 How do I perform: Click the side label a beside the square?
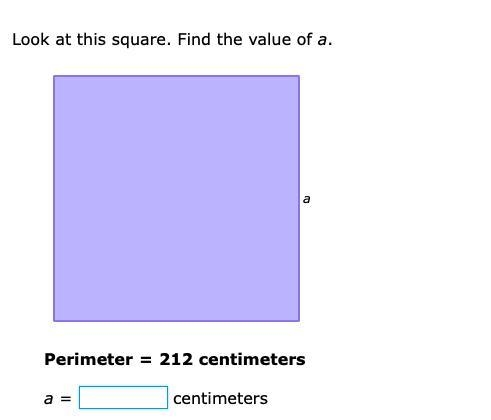pyautogui.click(x=306, y=199)
